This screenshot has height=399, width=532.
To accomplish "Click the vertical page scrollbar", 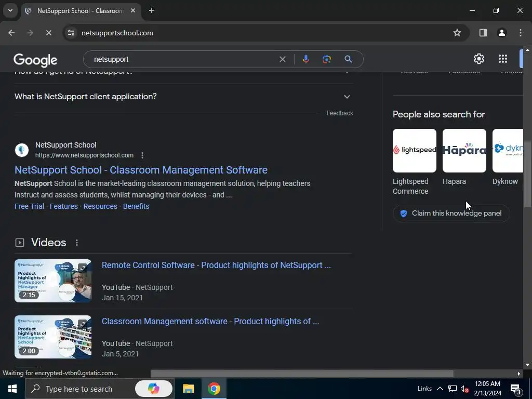I will click(527, 174).
